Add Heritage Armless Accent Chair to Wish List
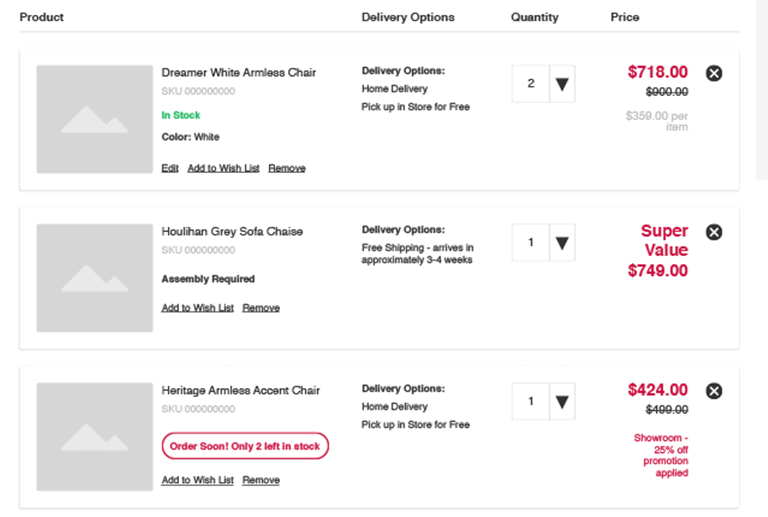The height and width of the screenshot is (517, 768). click(x=197, y=480)
